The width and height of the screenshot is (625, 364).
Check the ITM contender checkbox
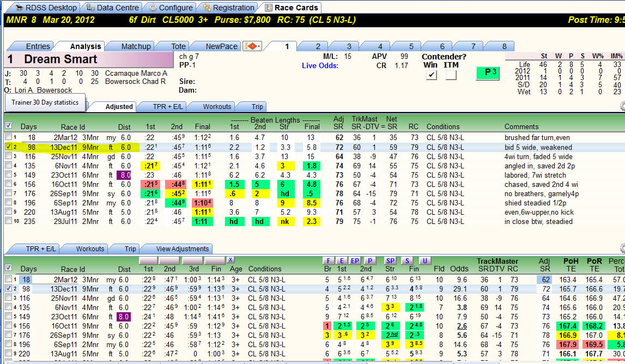point(451,75)
